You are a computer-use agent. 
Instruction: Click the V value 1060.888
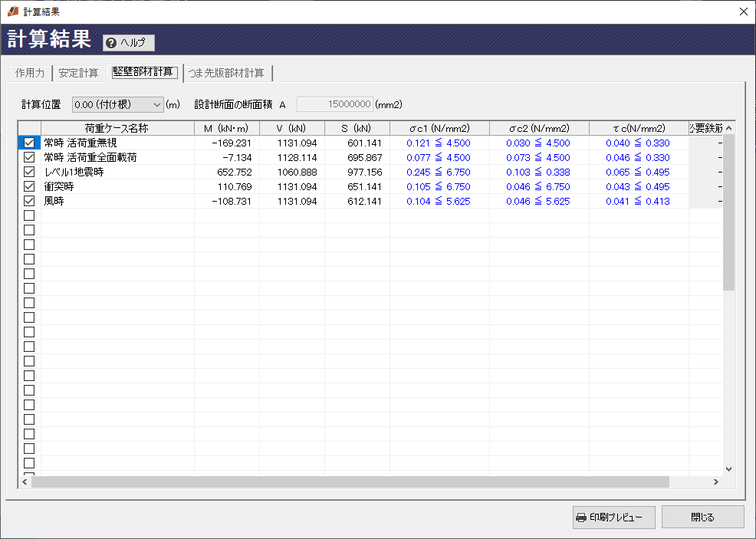point(297,172)
